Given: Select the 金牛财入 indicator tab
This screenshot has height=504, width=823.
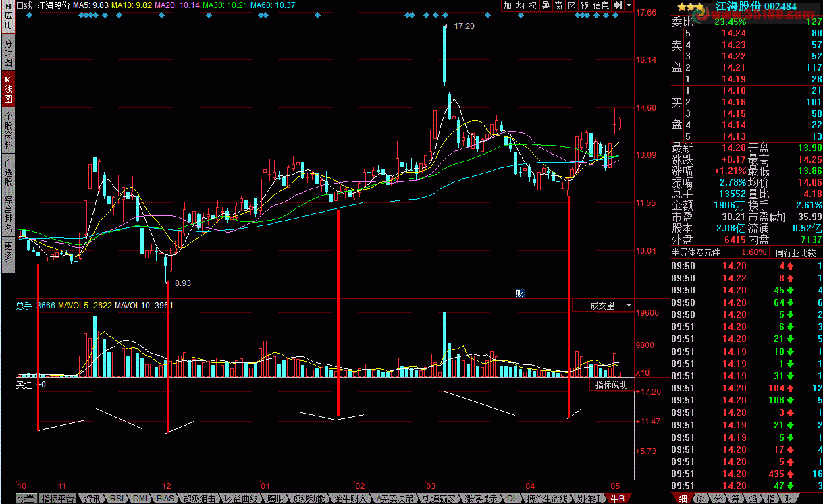Looking at the screenshot, I should 350,499.
